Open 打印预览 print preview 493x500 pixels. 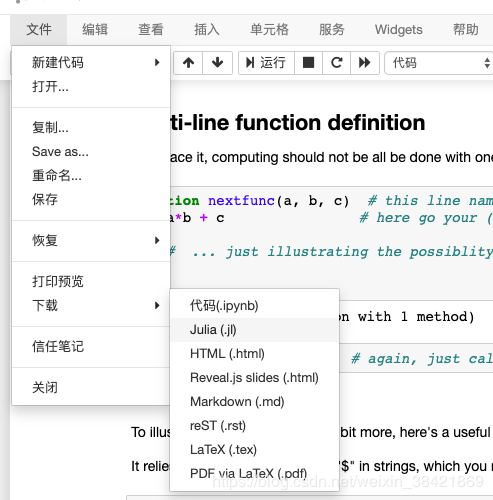click(91, 281)
